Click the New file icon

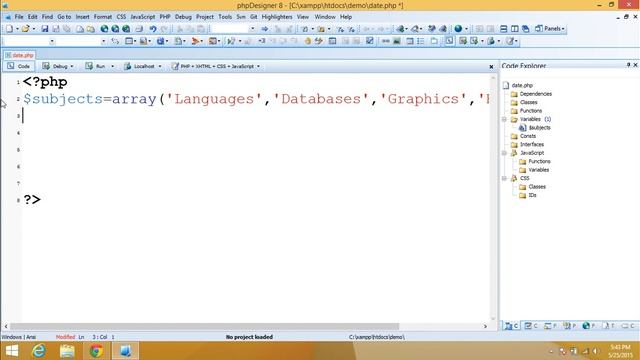click(x=9, y=29)
